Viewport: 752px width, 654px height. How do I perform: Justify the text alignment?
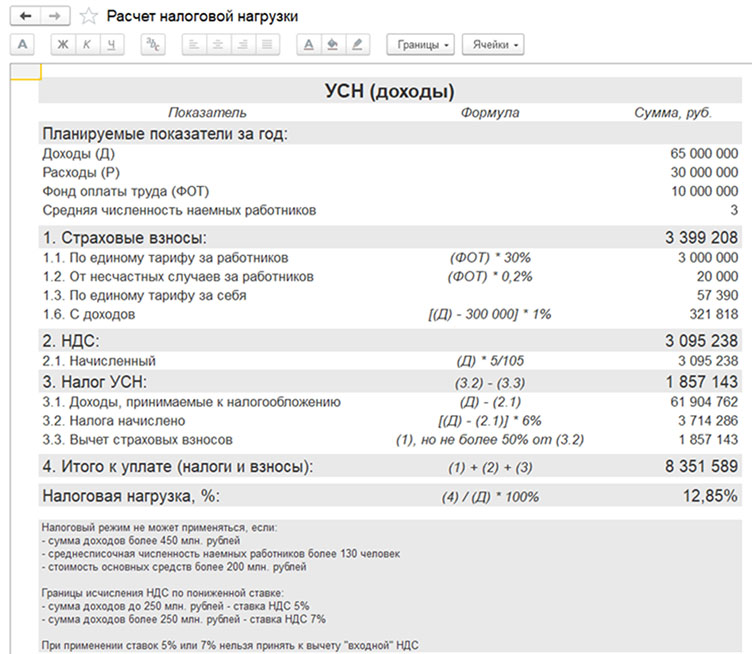point(266,45)
